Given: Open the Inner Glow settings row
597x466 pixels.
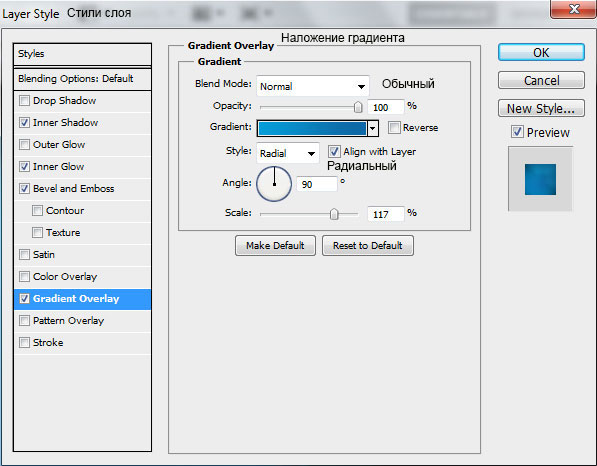Looking at the screenshot, I should tap(82, 167).
